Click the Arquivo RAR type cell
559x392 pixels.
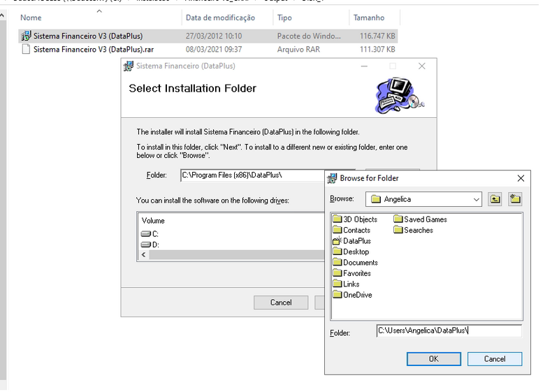click(x=298, y=50)
